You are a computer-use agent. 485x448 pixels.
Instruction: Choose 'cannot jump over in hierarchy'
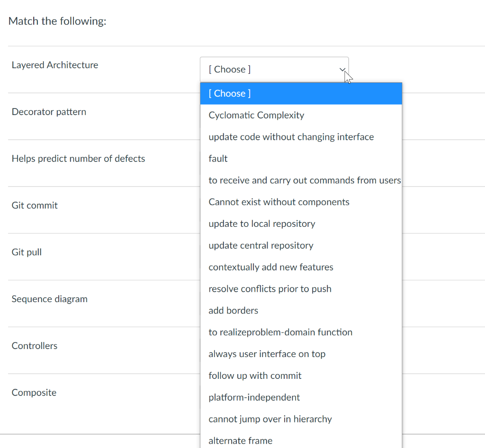click(270, 419)
